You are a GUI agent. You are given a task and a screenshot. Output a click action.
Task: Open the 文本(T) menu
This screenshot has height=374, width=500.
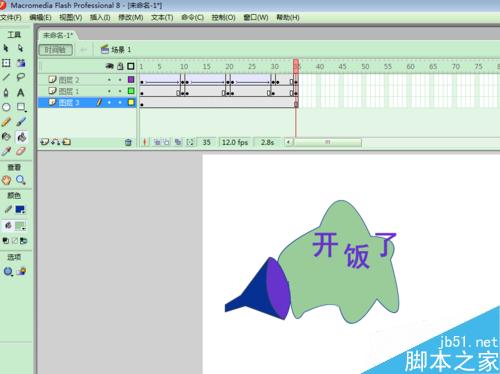click(162, 17)
